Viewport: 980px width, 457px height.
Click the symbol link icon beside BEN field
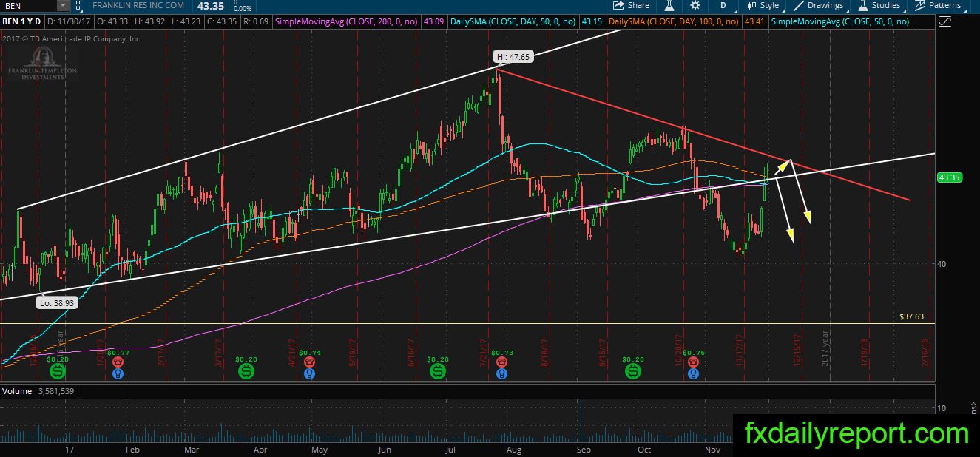tap(80, 6)
